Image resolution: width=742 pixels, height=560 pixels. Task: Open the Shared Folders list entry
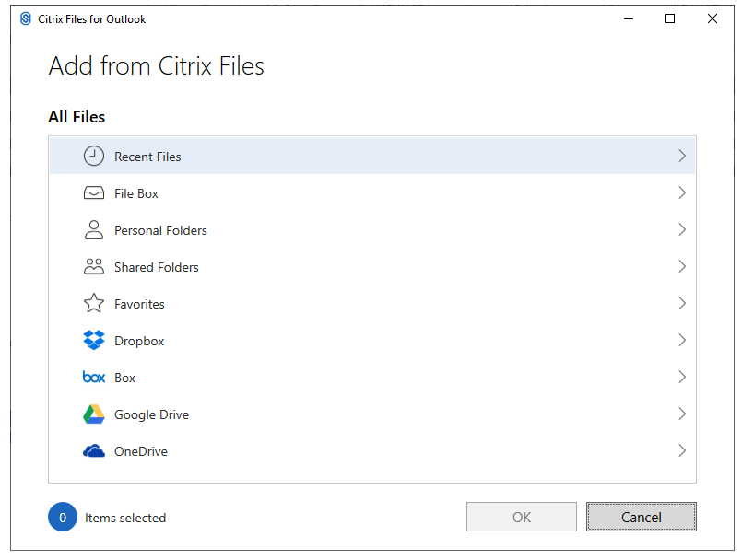(157, 267)
